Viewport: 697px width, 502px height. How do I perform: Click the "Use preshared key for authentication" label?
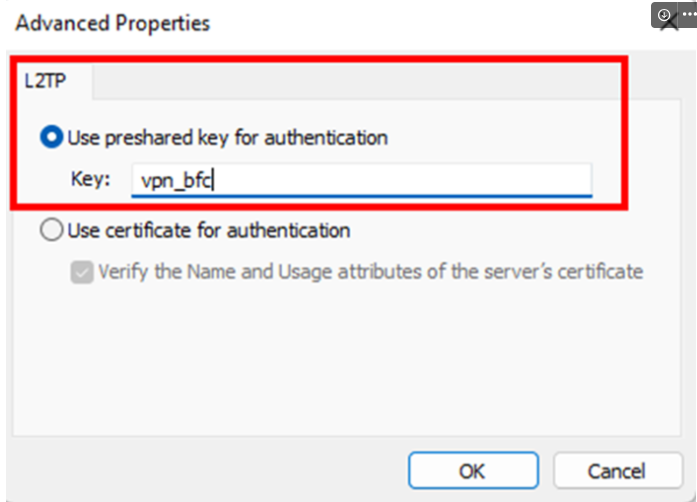(x=227, y=137)
